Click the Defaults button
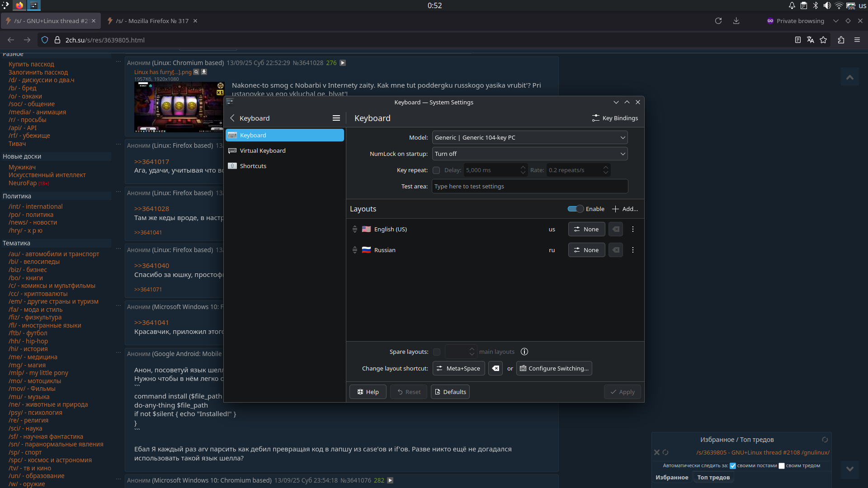 (x=450, y=392)
